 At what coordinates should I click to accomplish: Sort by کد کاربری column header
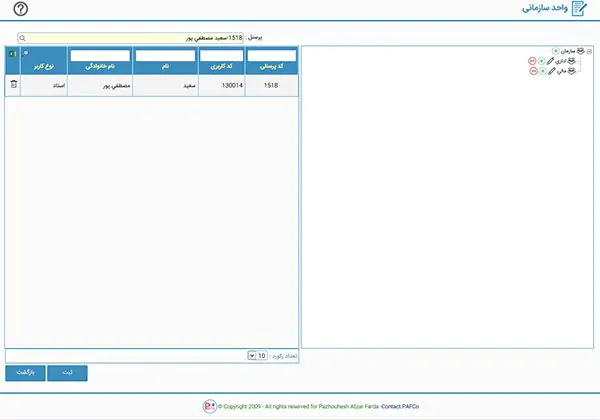coord(221,67)
